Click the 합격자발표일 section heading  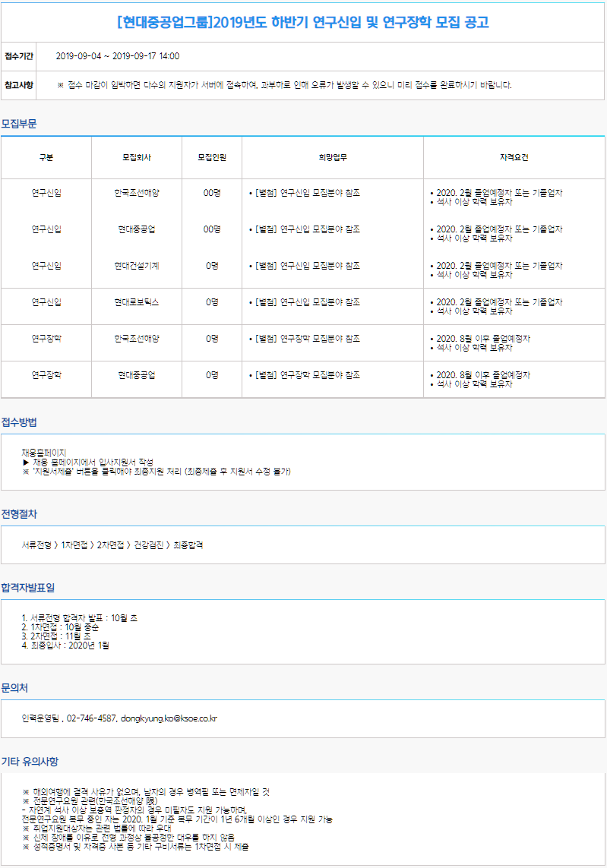[x=27, y=588]
